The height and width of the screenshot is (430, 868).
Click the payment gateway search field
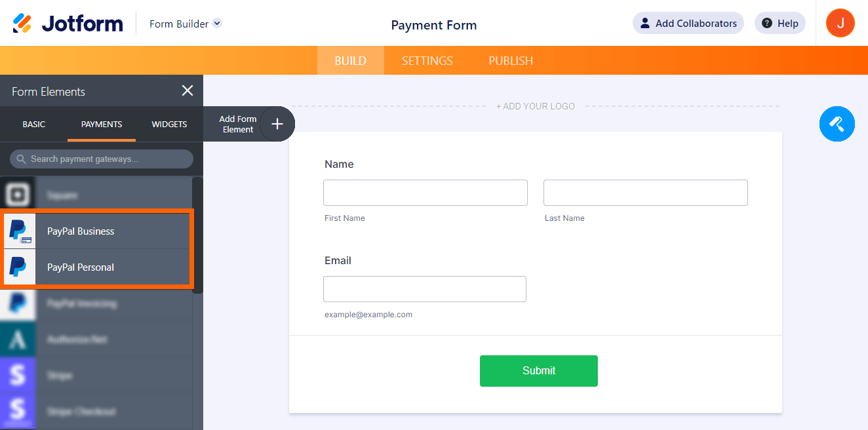click(x=102, y=159)
